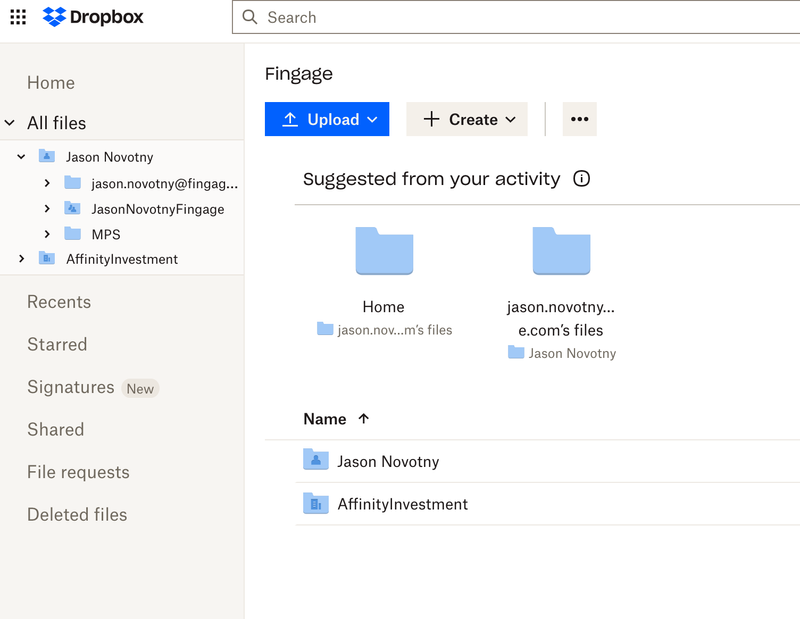This screenshot has height=619, width=800.
Task: Open the more options ellipsis button
Action: click(x=580, y=119)
